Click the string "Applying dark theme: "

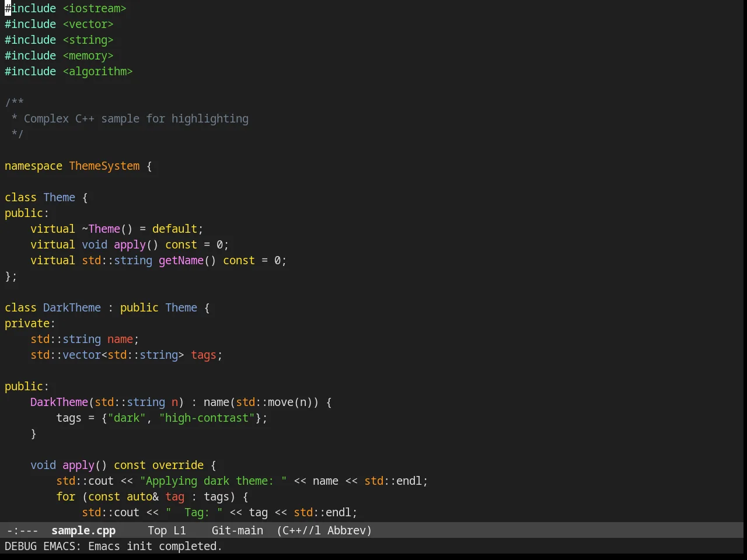[213, 481]
